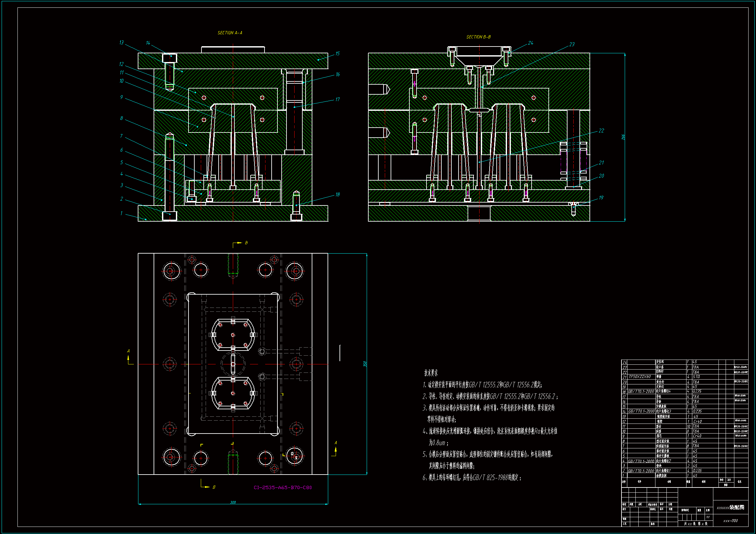Click the magenta CI-2535-A65-B70-C80 mold base label
756x534 pixels.
coord(283,487)
